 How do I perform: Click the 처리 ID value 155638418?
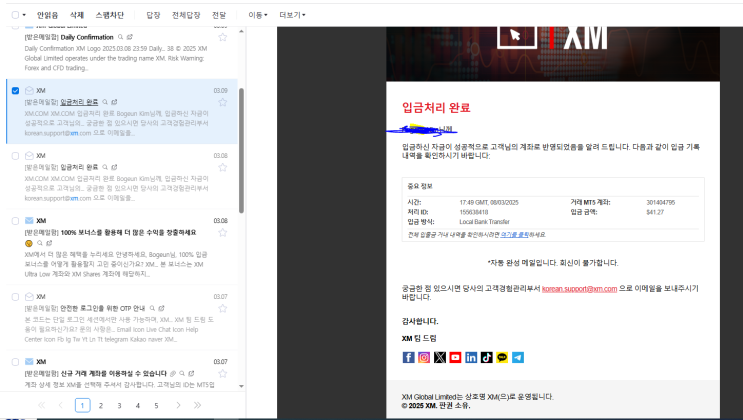coord(474,212)
